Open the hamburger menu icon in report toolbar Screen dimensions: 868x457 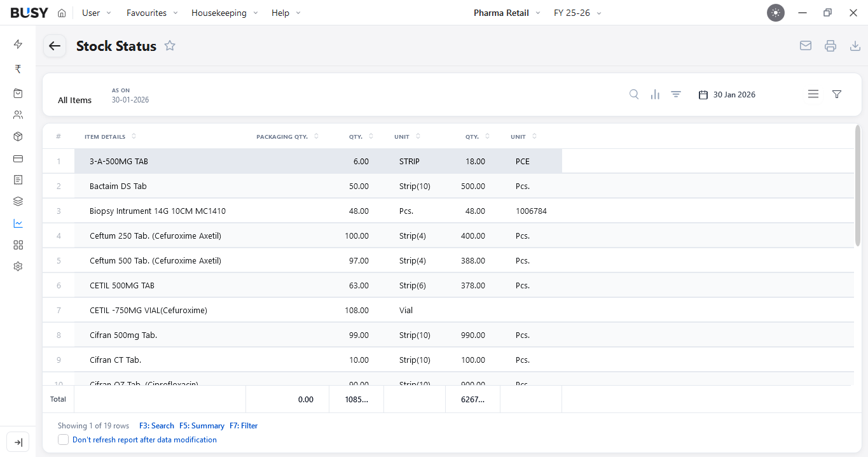(813, 94)
